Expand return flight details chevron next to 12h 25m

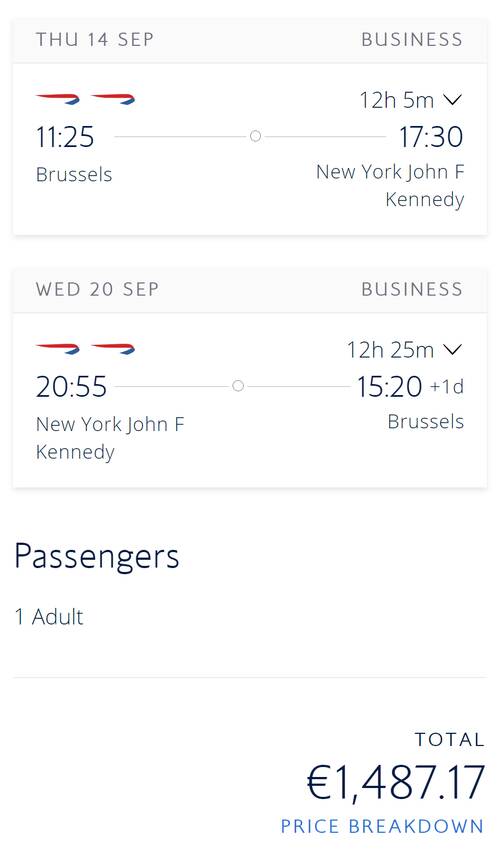pos(453,349)
